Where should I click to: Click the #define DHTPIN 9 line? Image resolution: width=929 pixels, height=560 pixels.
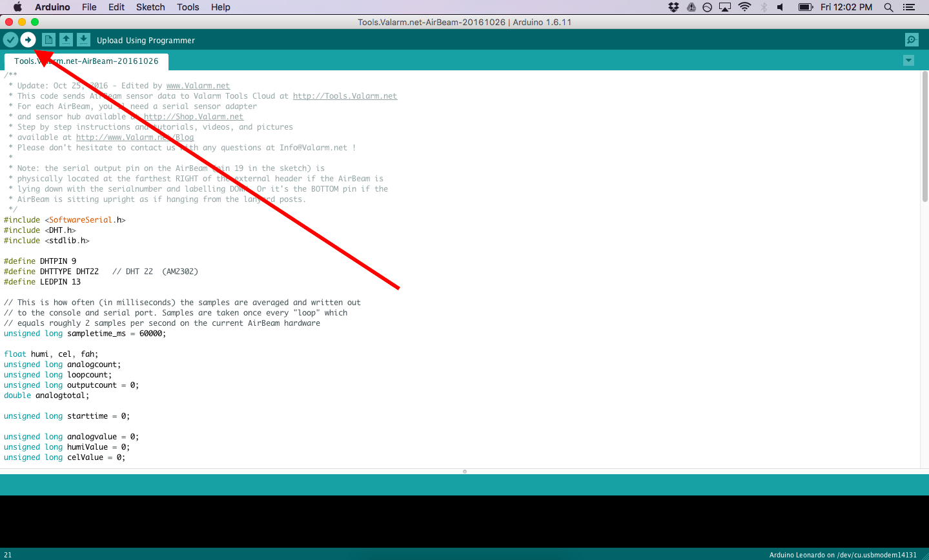[x=40, y=261]
